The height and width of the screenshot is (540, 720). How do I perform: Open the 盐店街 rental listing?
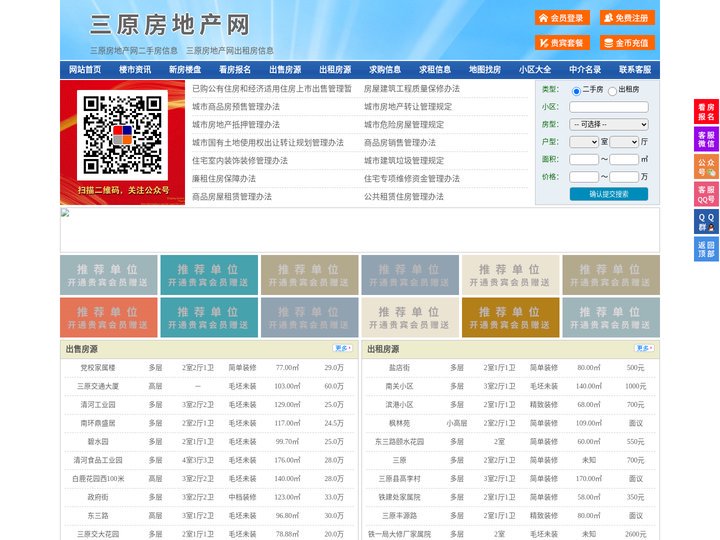tap(399, 368)
